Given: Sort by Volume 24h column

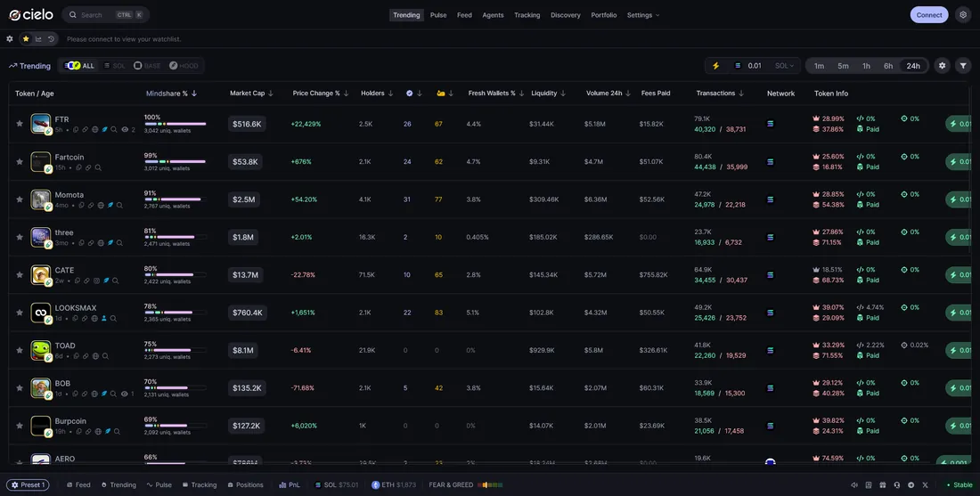Looking at the screenshot, I should 608,94.
